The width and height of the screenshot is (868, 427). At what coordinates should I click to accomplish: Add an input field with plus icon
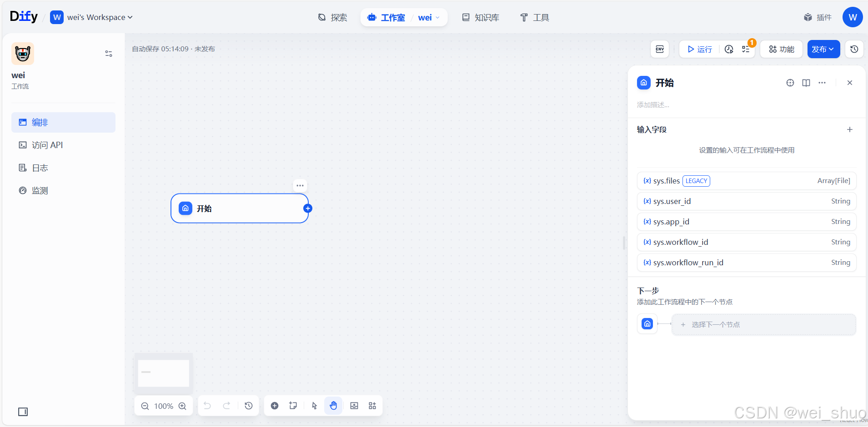[x=850, y=129]
